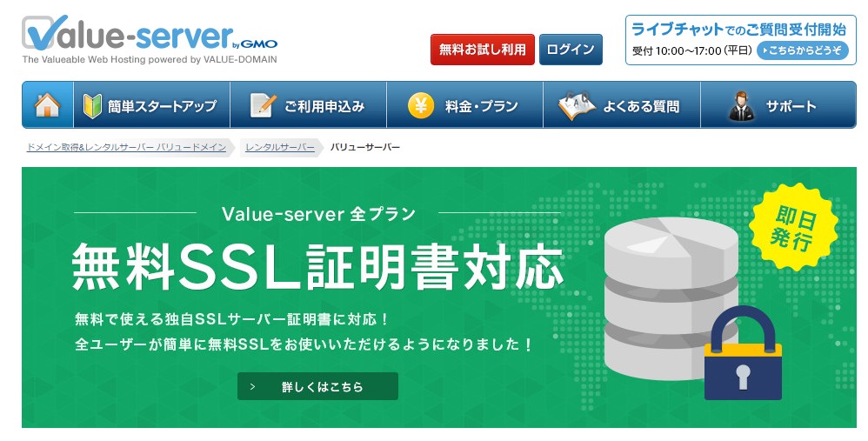Click the 詳しくはこちら banner button
This screenshot has height=441, width=868.
pyautogui.click(x=317, y=386)
